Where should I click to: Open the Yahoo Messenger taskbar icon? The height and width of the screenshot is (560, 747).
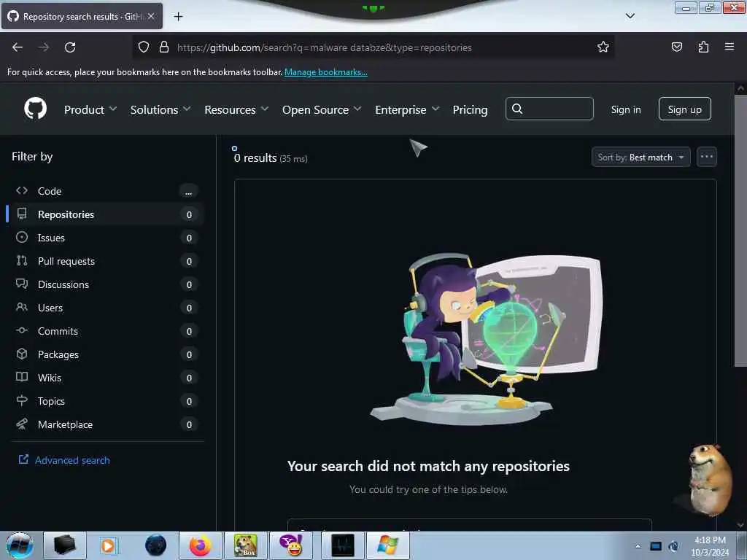pyautogui.click(x=291, y=545)
